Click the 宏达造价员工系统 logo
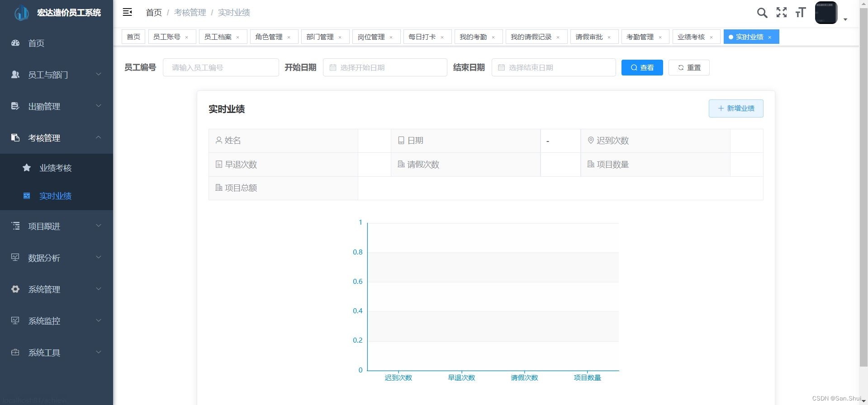 click(21, 13)
